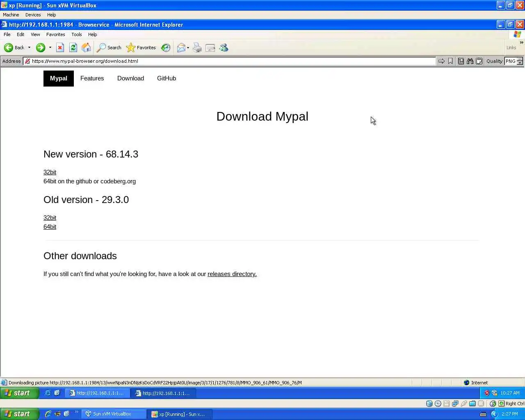Open the Edit menu in Internet Explorer
Image resolution: width=525 pixels, height=420 pixels.
point(21,34)
